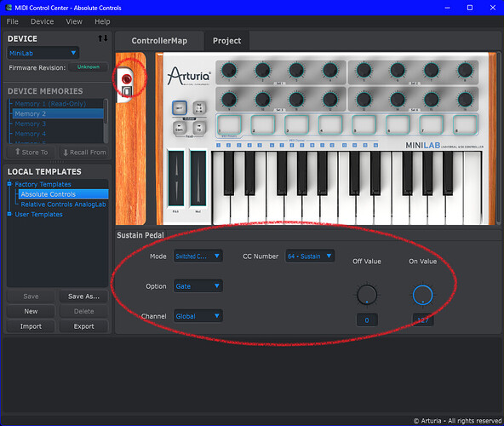The width and height of the screenshot is (504, 426).
Task: Select knob 16 on the MiniLab
Action: (465, 100)
